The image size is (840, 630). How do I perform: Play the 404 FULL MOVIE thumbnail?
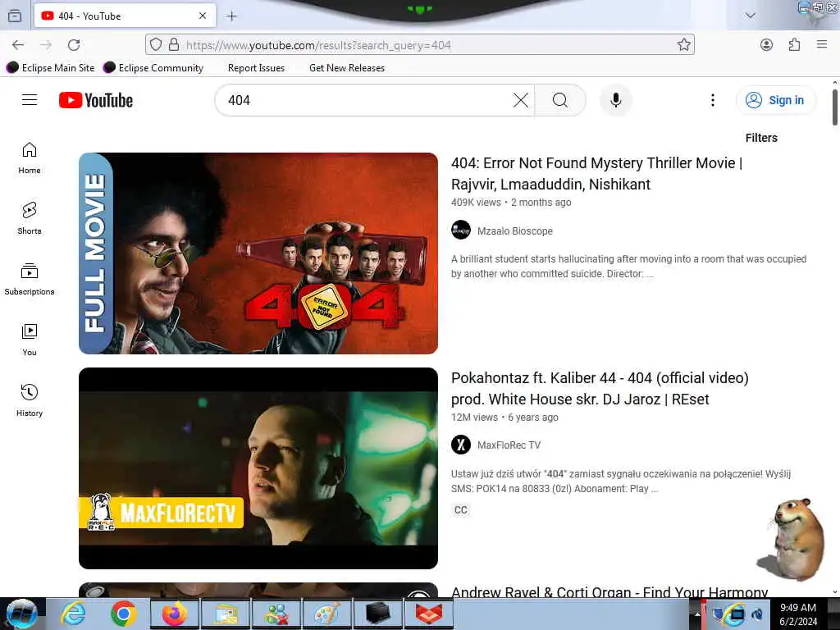click(x=258, y=253)
